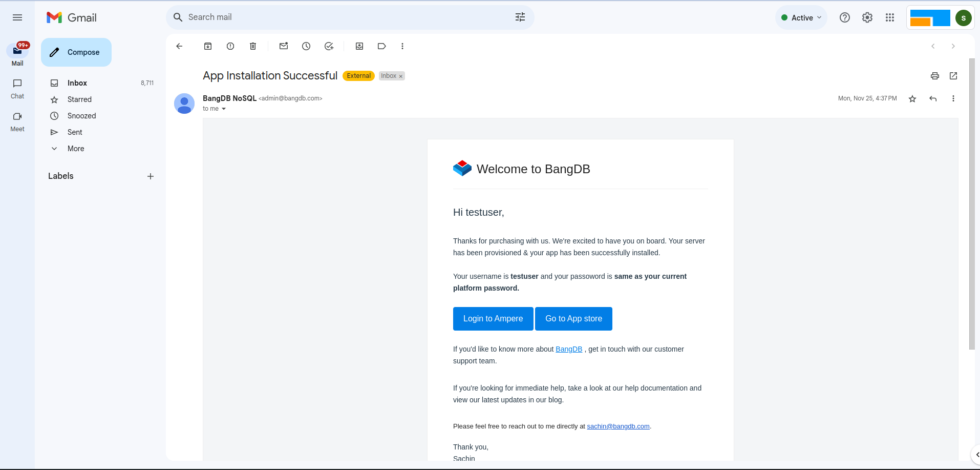Click BangDB NoSQL sender avatar
Screen dimensions: 980x470
coord(184,104)
